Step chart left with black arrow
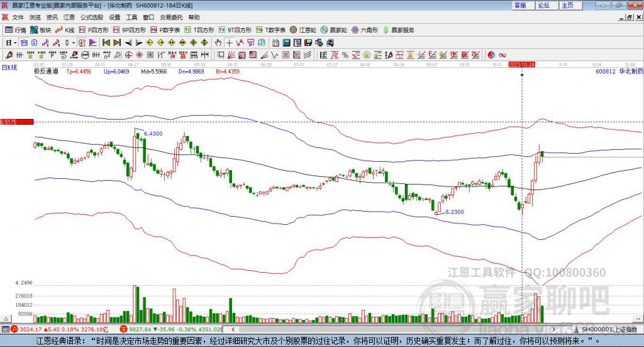The image size is (644, 347). click(128, 43)
